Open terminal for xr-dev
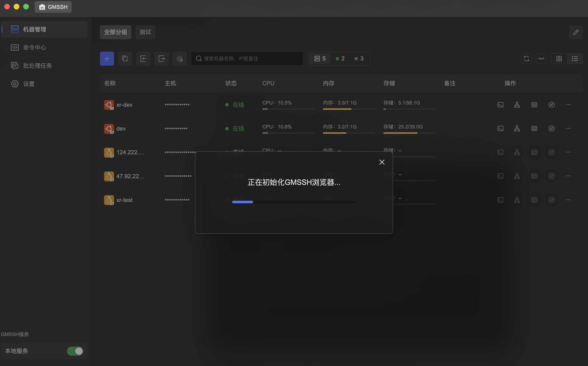The height and width of the screenshot is (366, 588). click(x=500, y=105)
